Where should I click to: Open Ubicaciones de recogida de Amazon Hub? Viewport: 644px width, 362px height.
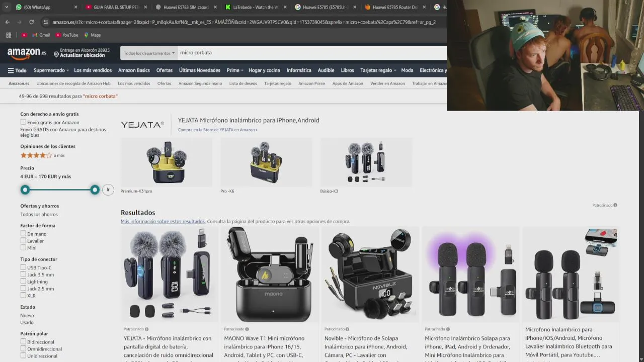tap(73, 83)
